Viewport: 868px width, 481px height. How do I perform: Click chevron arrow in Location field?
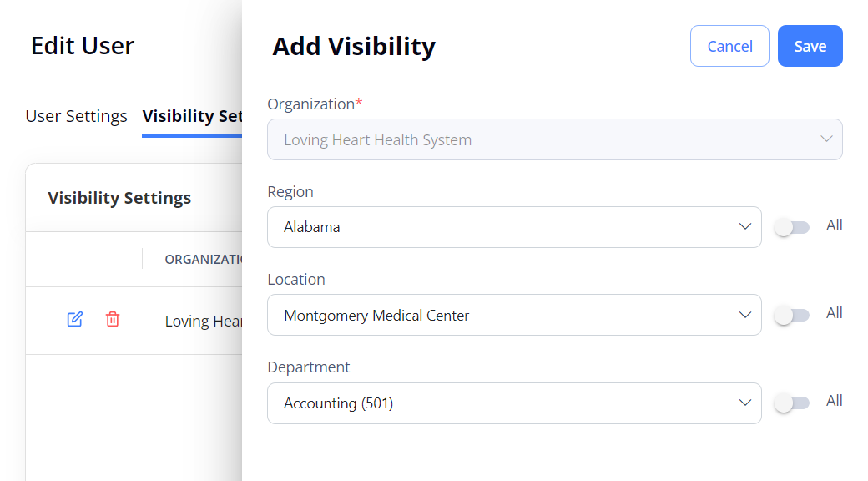[745, 315]
